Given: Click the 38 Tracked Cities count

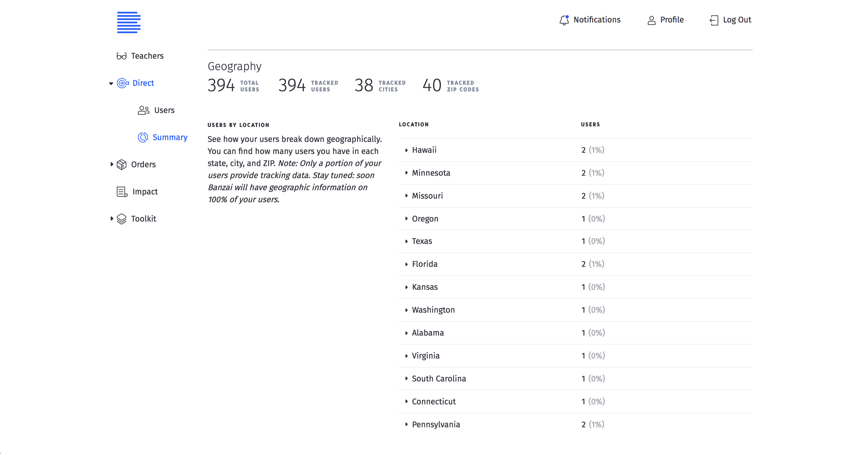Looking at the screenshot, I should pyautogui.click(x=364, y=85).
